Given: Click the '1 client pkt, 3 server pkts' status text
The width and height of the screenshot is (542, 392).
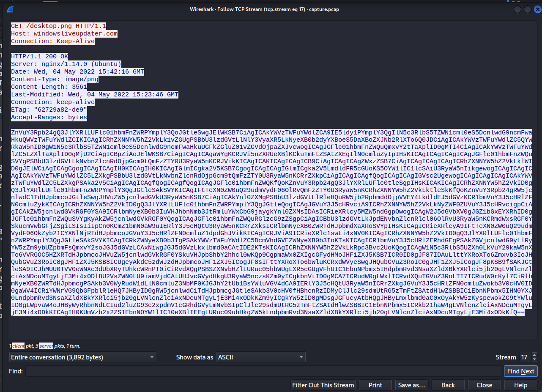Looking at the screenshot, I should [x=45, y=346].
